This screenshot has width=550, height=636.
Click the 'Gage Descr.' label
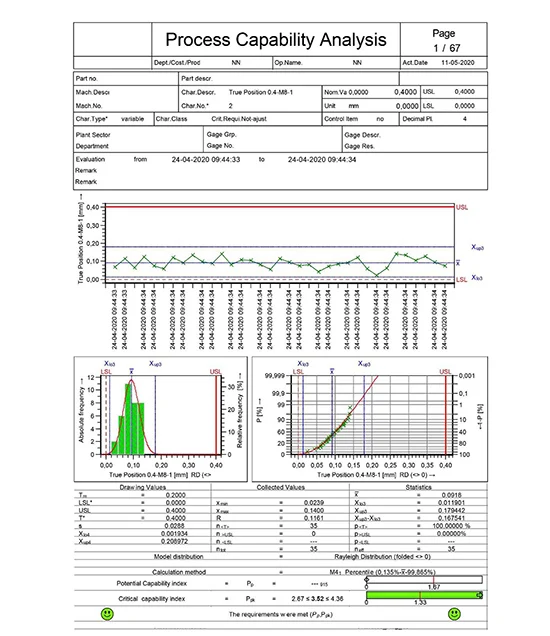(x=362, y=135)
